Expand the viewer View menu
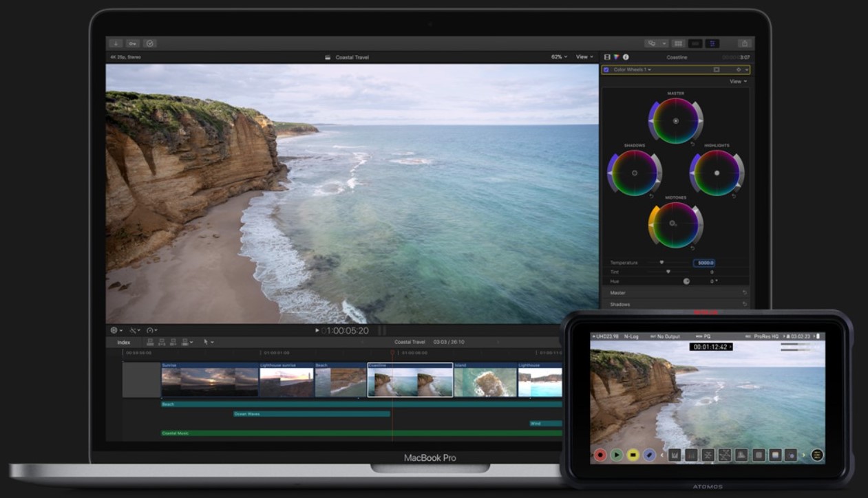The image size is (868, 498). tap(584, 57)
